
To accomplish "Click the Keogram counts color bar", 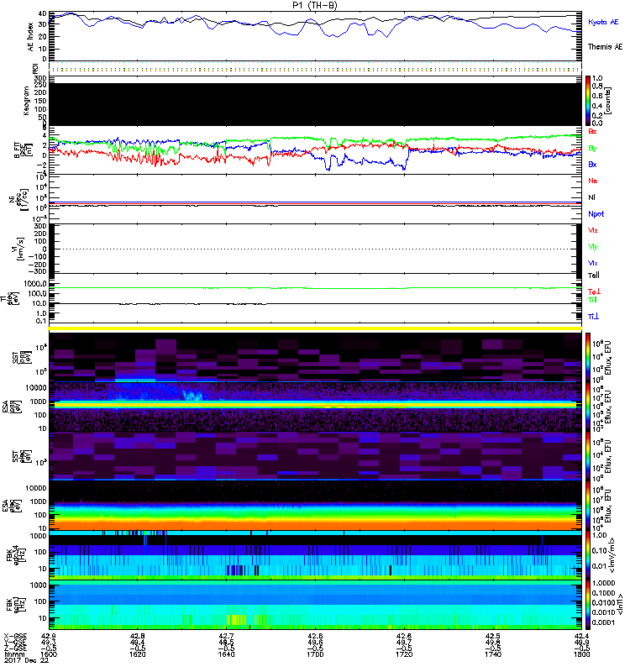I will click(589, 100).
